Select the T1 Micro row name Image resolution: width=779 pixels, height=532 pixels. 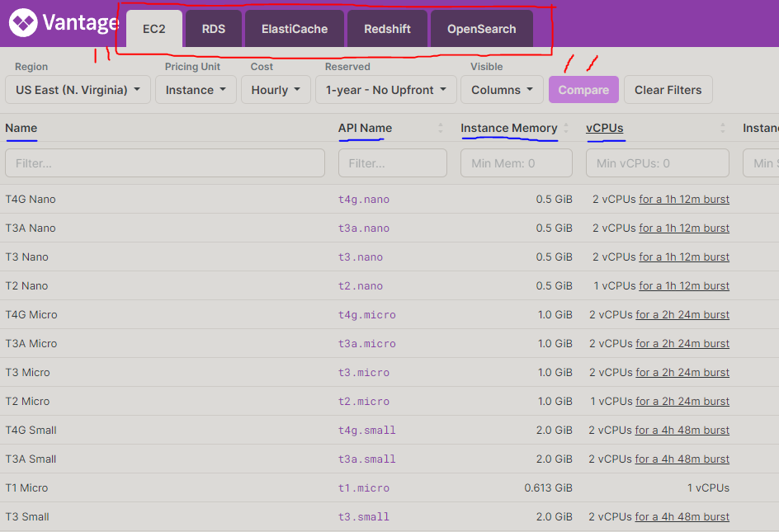27,487
